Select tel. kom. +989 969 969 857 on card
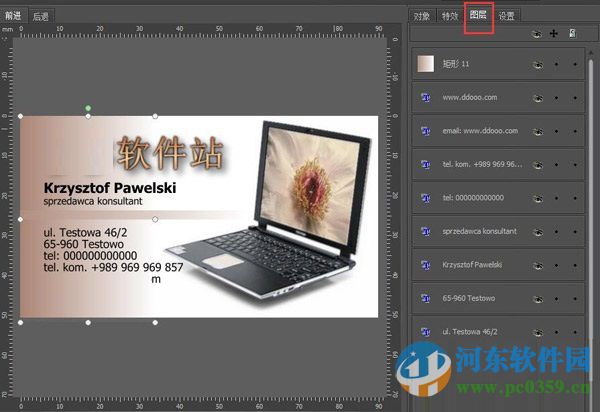Image resolution: width=600 pixels, height=412 pixels. pyautogui.click(x=113, y=267)
